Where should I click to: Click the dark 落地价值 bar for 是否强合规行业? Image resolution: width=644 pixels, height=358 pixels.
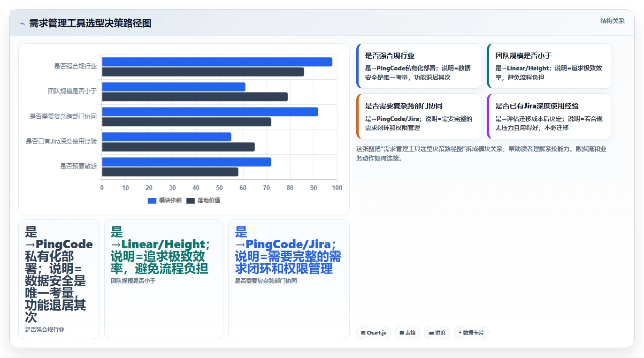click(x=203, y=72)
